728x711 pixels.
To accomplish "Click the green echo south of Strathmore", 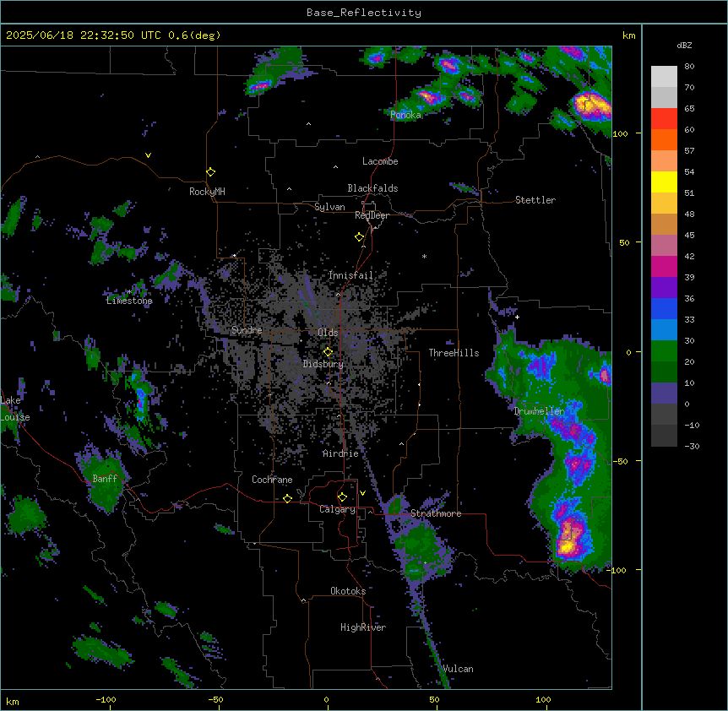I will (422, 548).
